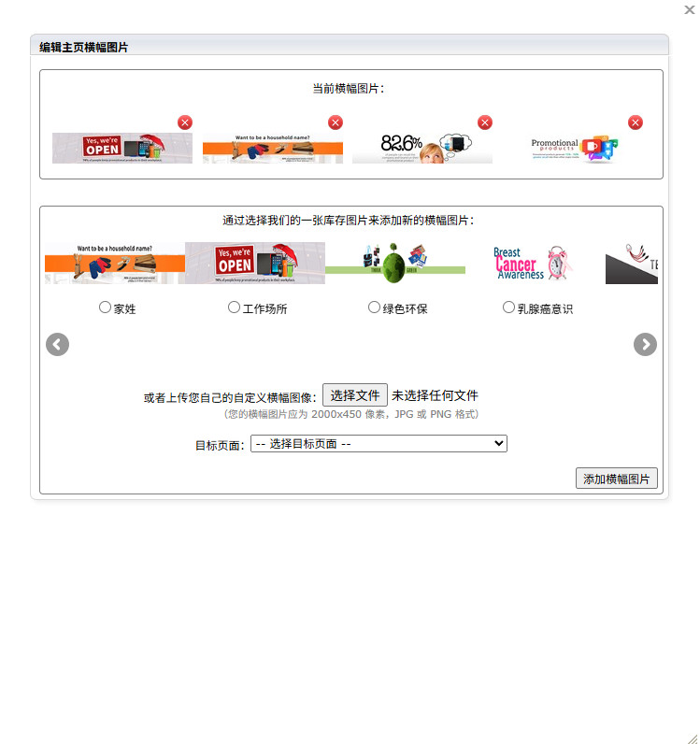Click the stock 'Yes, we're OPEN' thumbnail

(255, 264)
